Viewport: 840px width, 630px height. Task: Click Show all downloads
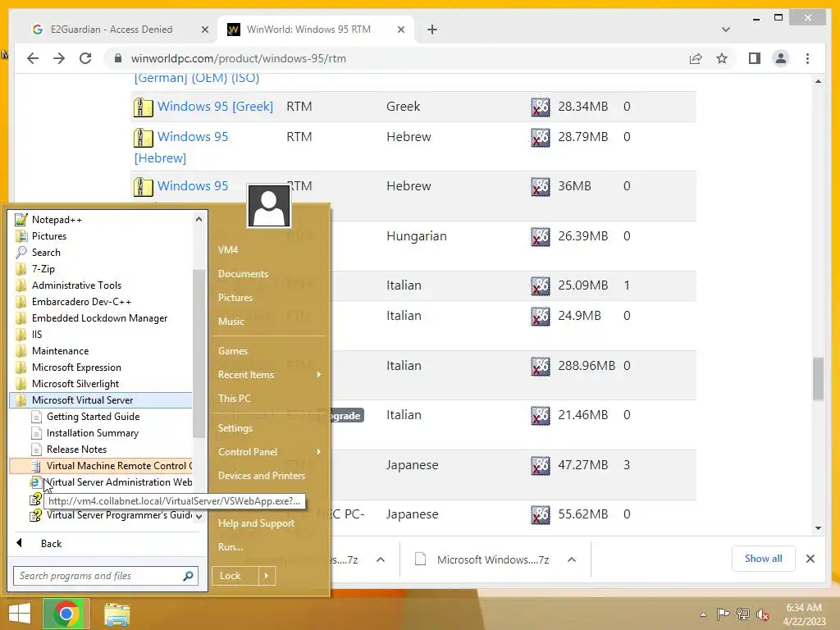[x=764, y=559]
